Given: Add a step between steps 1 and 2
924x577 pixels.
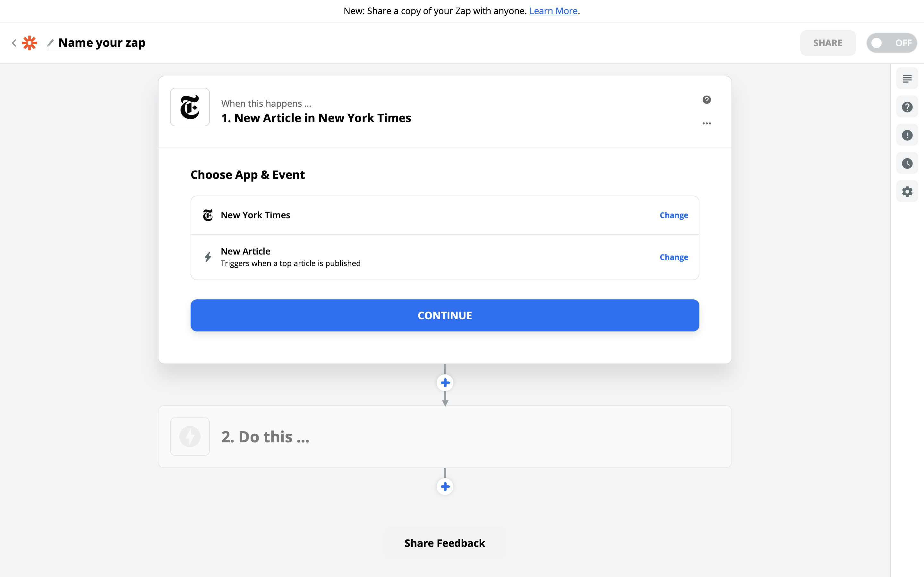Looking at the screenshot, I should pyautogui.click(x=445, y=383).
